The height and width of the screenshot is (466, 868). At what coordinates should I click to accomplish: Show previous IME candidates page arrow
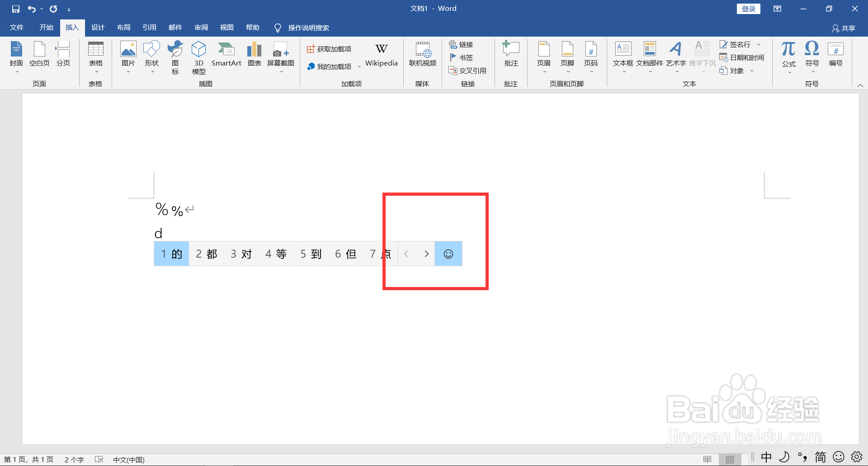[406, 254]
